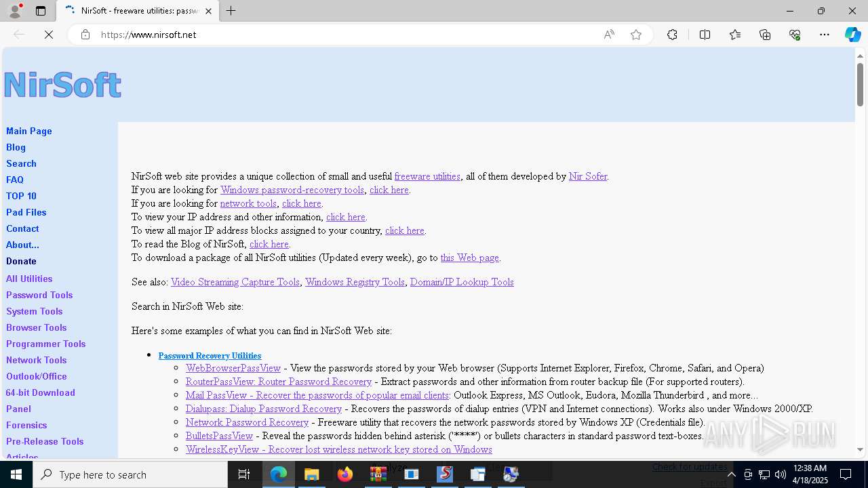Open a new tab with the plus button
868x488 pixels.
coord(231,11)
